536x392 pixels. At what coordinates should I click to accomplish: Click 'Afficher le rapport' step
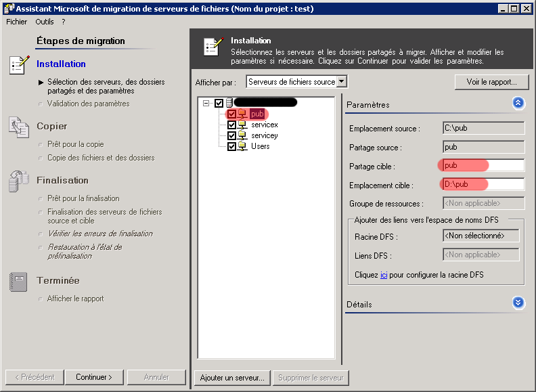pos(76,299)
